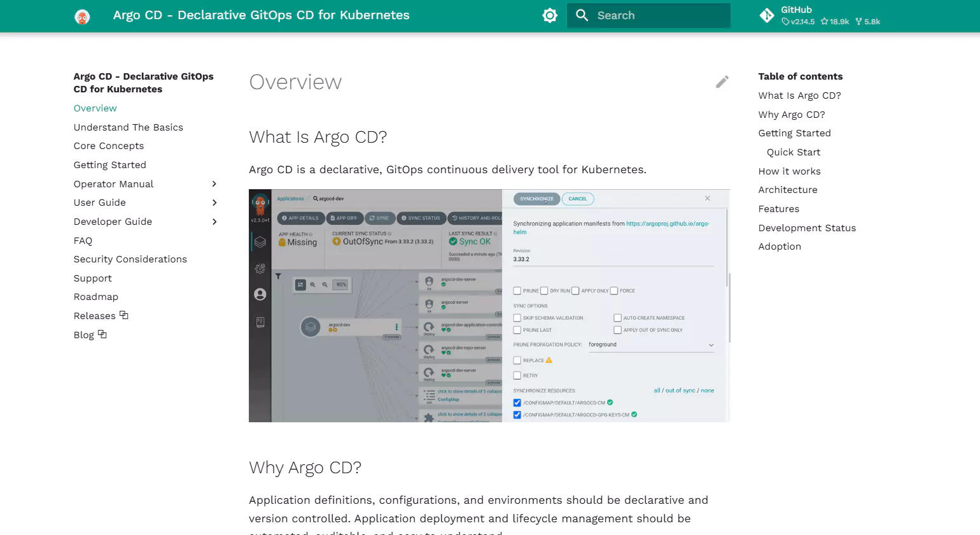Go to Security Considerations page
The image size is (980, 535).
(x=130, y=259)
